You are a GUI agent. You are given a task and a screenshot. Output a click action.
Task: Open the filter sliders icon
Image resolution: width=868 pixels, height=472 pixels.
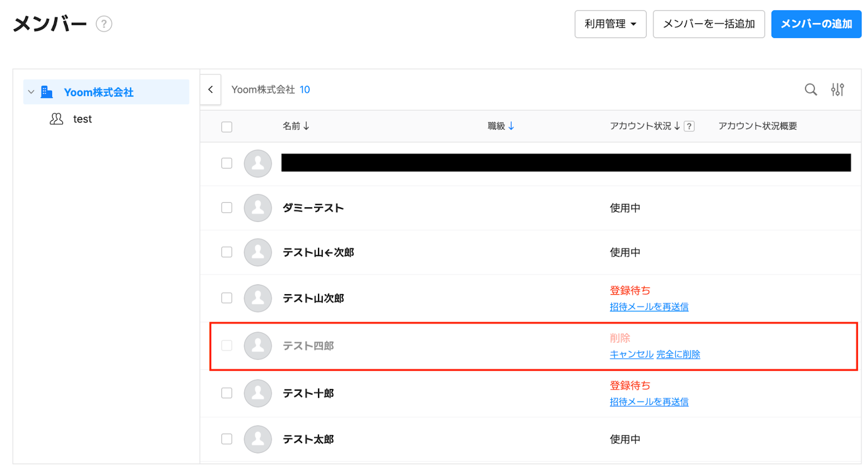pos(837,90)
